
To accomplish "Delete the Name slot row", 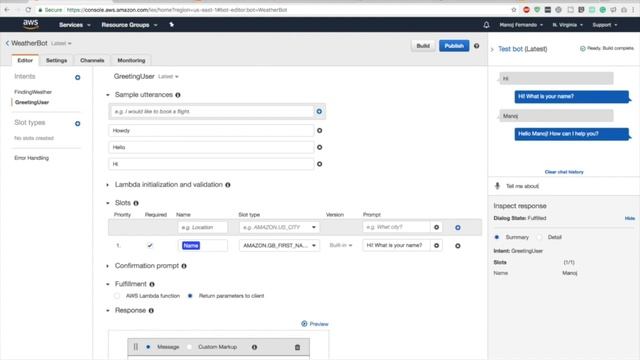I will pos(458,246).
